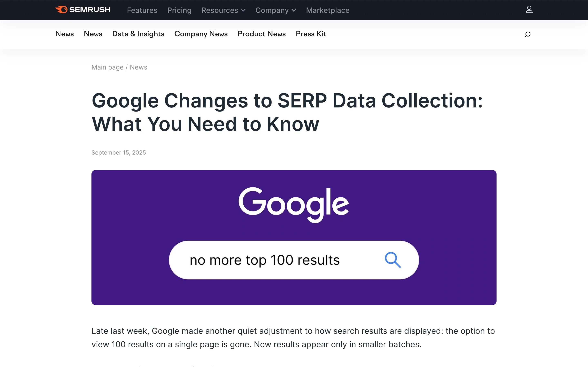This screenshot has height=367, width=588.
Task: Open the user account profile icon
Action: pos(529,10)
